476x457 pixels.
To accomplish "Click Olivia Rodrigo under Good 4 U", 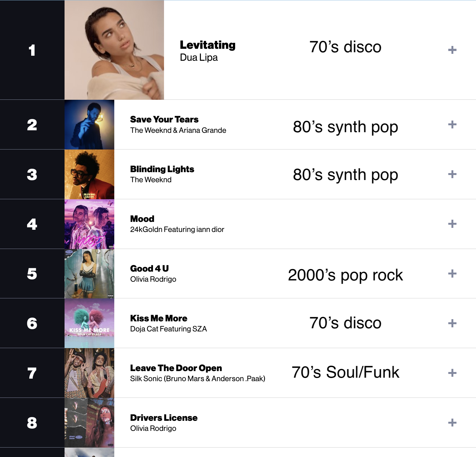I will [x=153, y=279].
